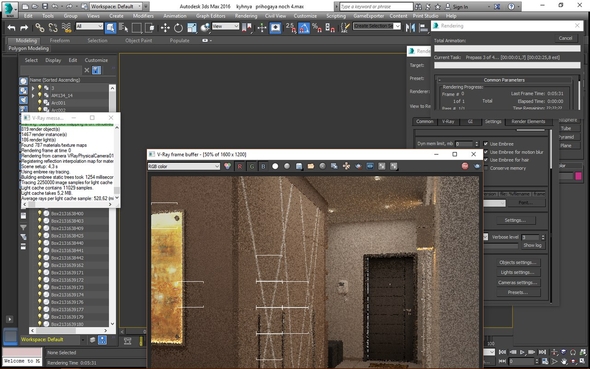Screen dimensions: 590x369
Task: Choose the Select Object tool
Action: 110,27
